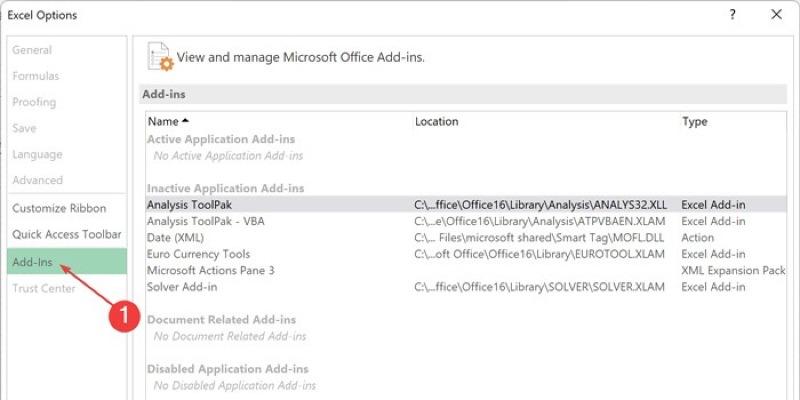The image size is (800, 400).
Task: Select Customize Ribbon category
Action: coord(59,208)
